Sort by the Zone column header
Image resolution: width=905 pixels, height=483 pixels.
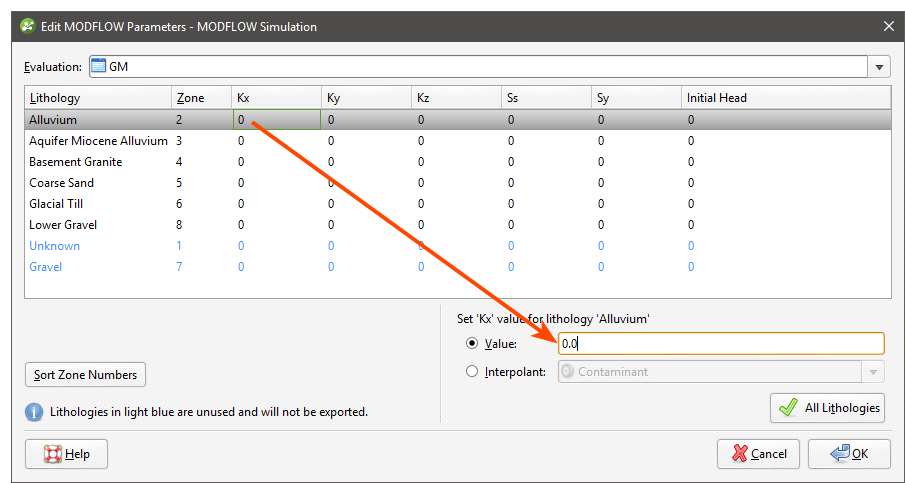(x=201, y=98)
